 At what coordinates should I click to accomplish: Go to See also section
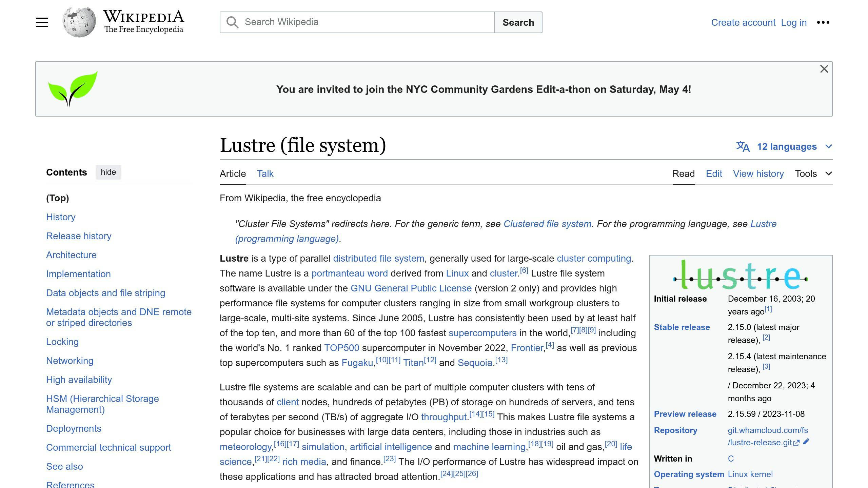[x=64, y=466]
